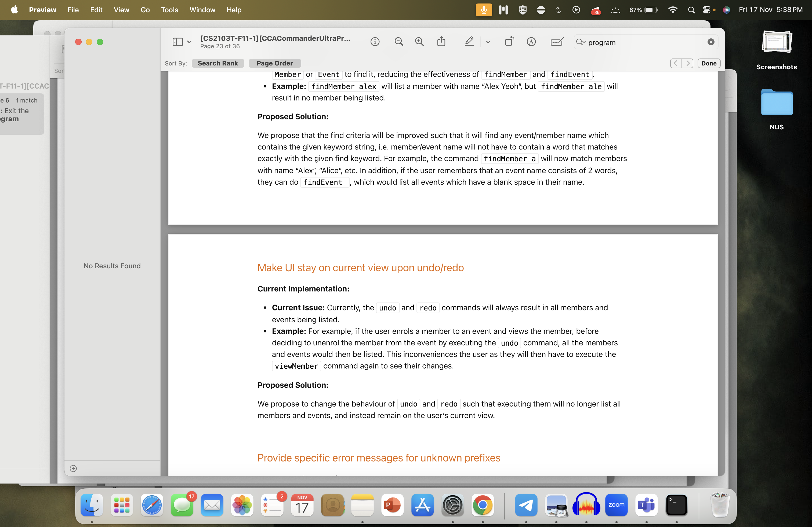Sort results by Page Order

(x=275, y=63)
